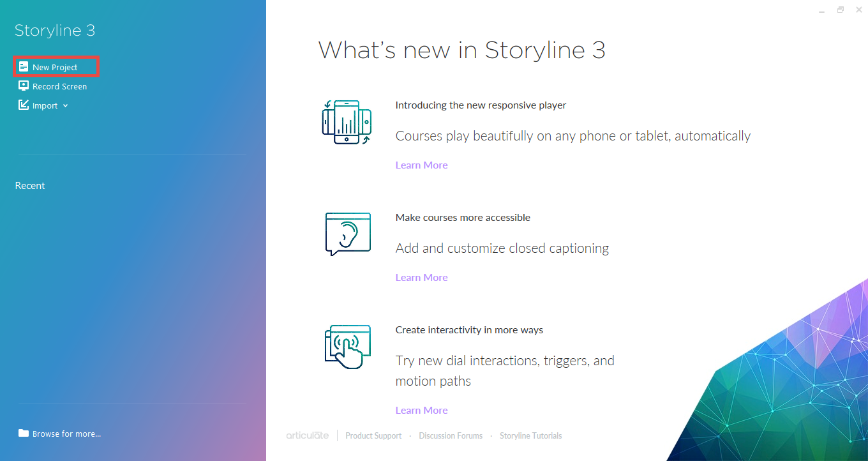868x461 pixels.
Task: Open the Storyline Tutorials link
Action: pos(530,435)
